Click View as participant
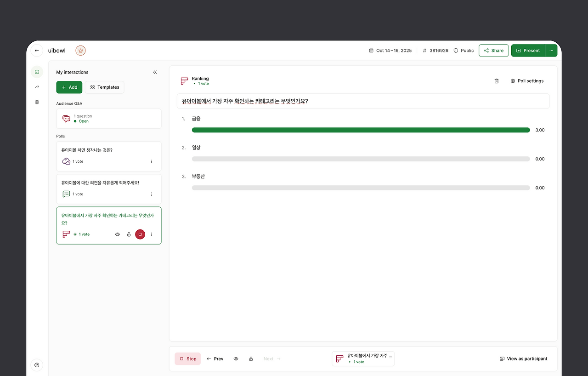588x376 pixels. pyautogui.click(x=523, y=359)
